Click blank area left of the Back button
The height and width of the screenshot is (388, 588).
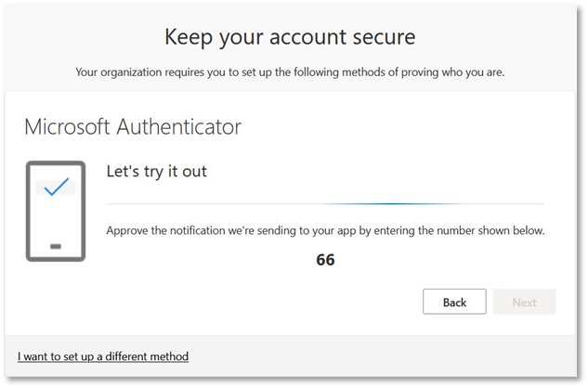click(x=279, y=302)
